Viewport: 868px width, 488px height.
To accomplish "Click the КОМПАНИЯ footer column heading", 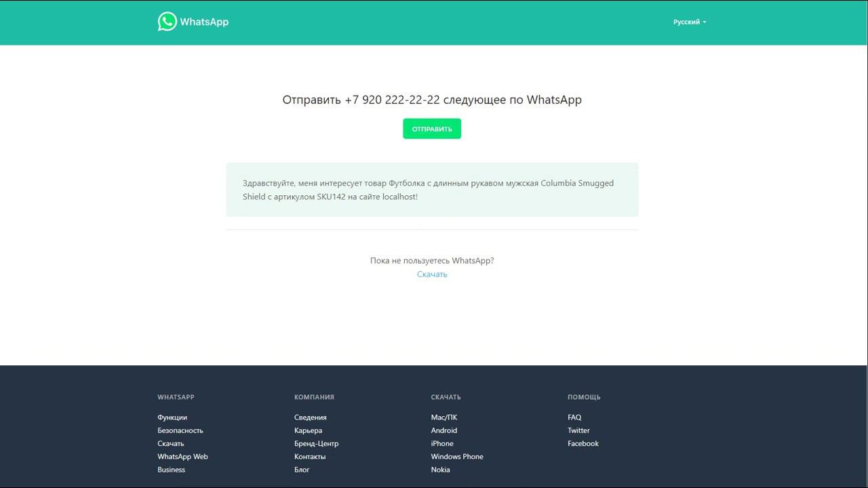I will coord(315,397).
